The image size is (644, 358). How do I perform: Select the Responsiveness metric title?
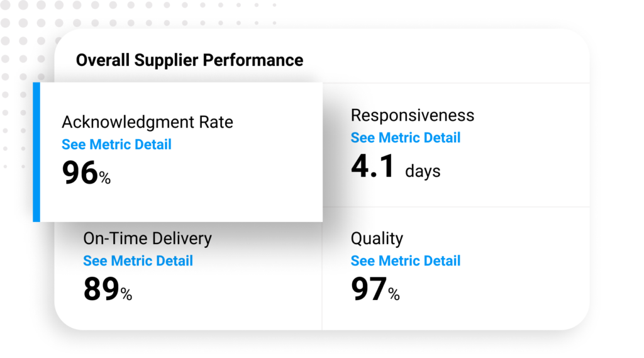(x=413, y=115)
